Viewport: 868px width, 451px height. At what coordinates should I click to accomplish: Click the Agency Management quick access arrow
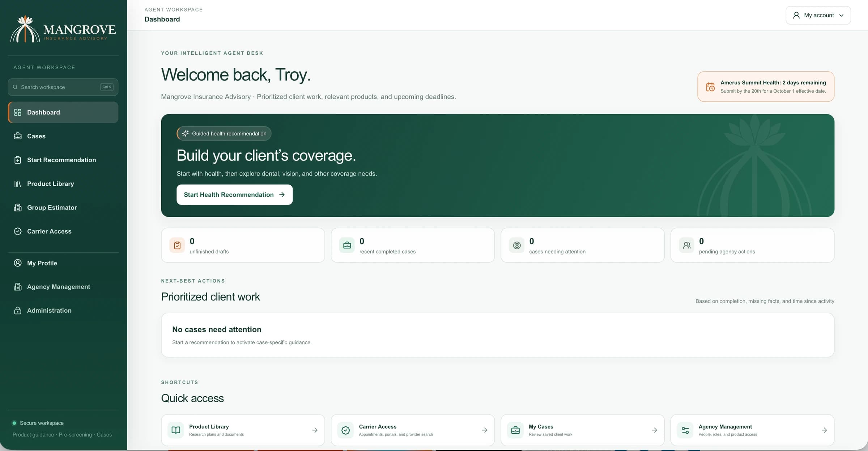[824, 430]
